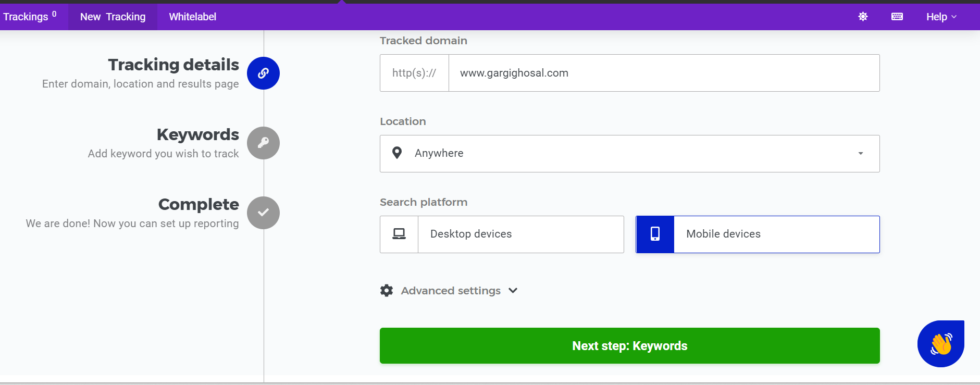Click the desktop laptop icon
Image resolution: width=980 pixels, height=385 pixels.
click(x=399, y=234)
